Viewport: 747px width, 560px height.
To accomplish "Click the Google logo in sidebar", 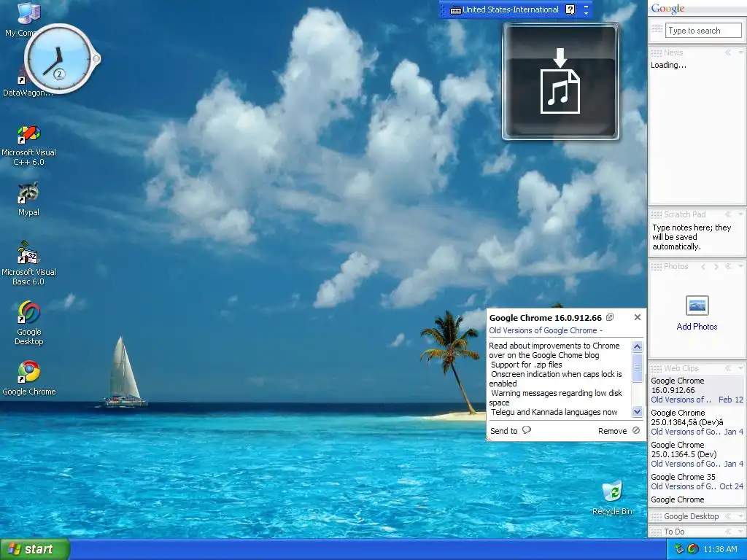I will 667,9.
